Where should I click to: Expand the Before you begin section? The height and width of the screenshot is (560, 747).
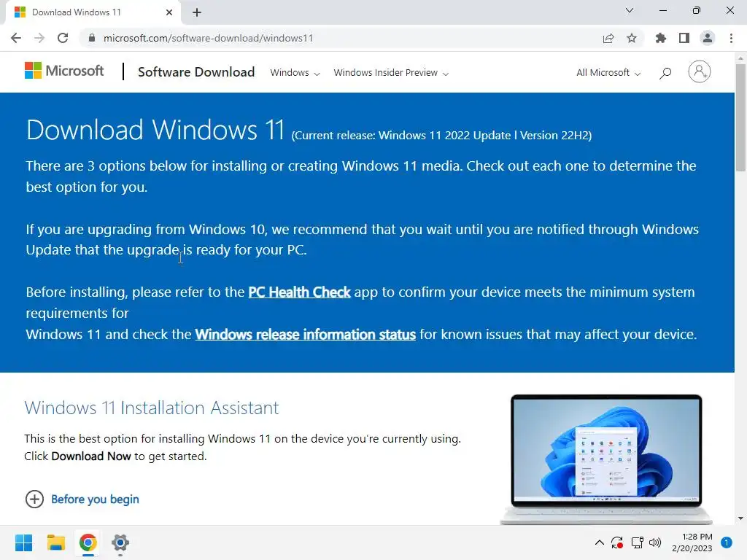point(82,499)
